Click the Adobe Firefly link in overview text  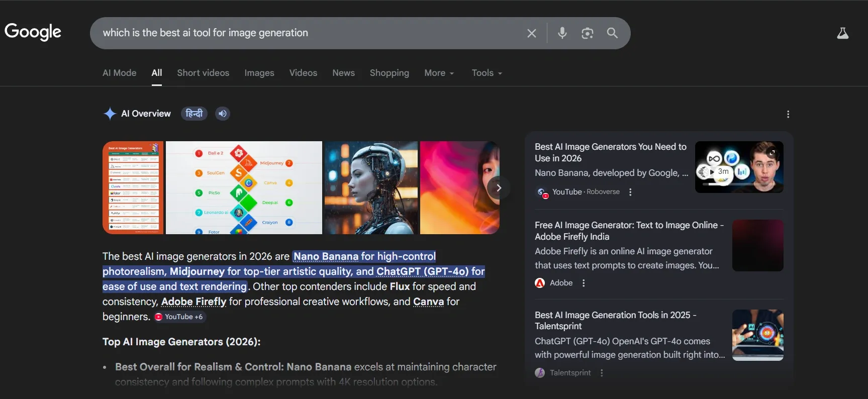(194, 302)
